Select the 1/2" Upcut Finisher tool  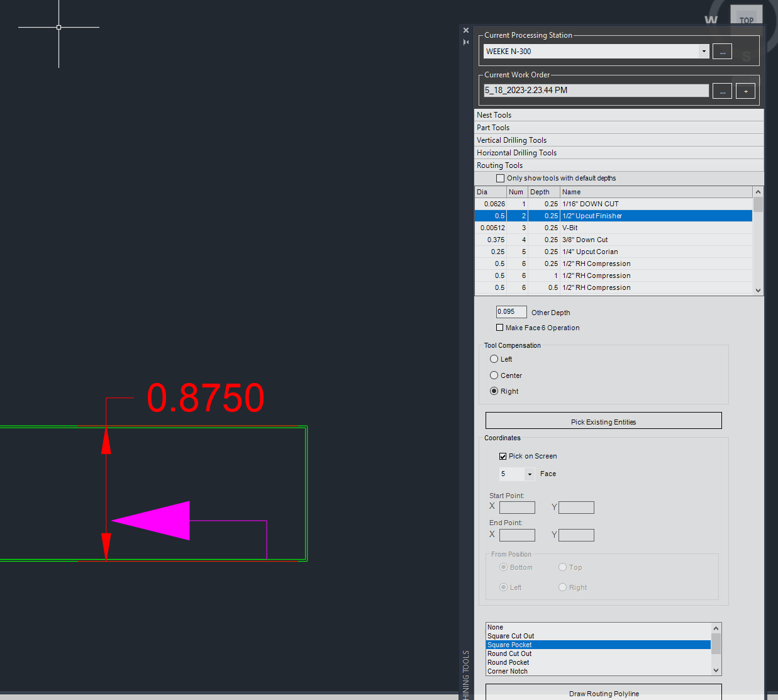coord(613,216)
